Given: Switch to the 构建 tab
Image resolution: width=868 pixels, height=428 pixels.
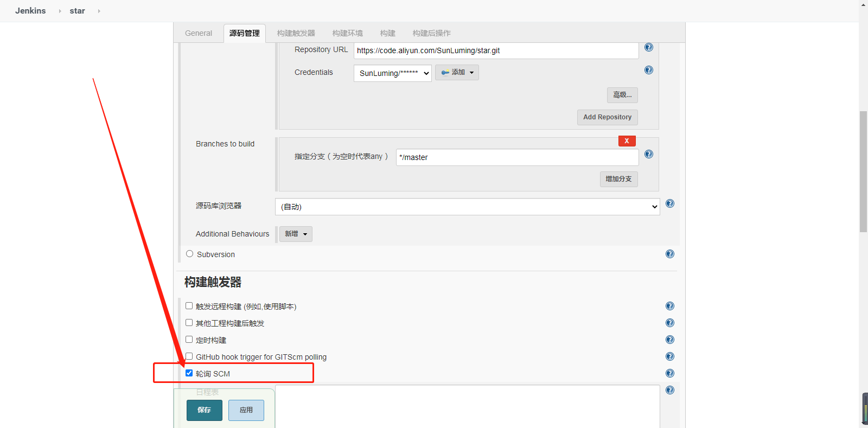Looking at the screenshot, I should coord(388,33).
